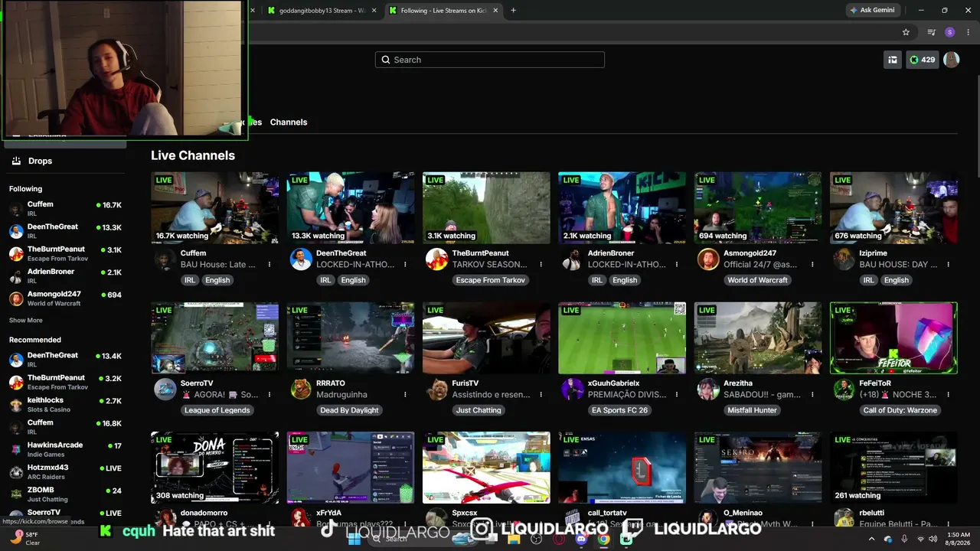This screenshot has height=551, width=980.
Task: Click the League of Legends category tag
Action: pos(217,410)
